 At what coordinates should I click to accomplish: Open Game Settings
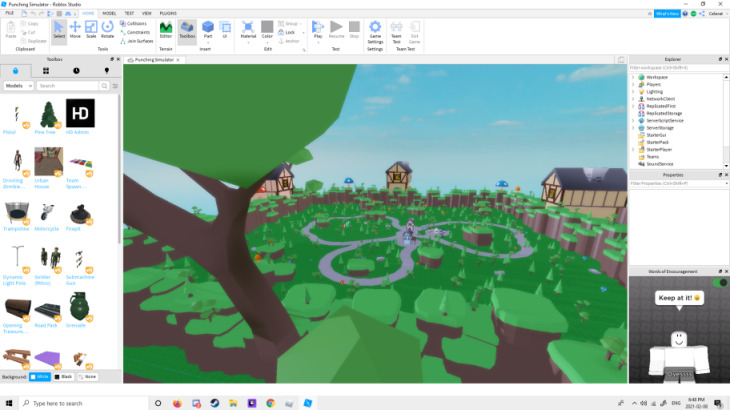click(375, 32)
